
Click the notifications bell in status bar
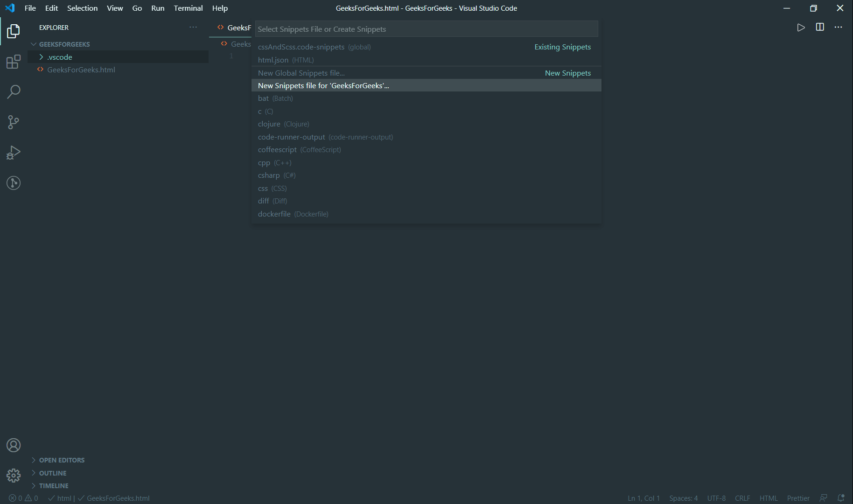coord(841,498)
